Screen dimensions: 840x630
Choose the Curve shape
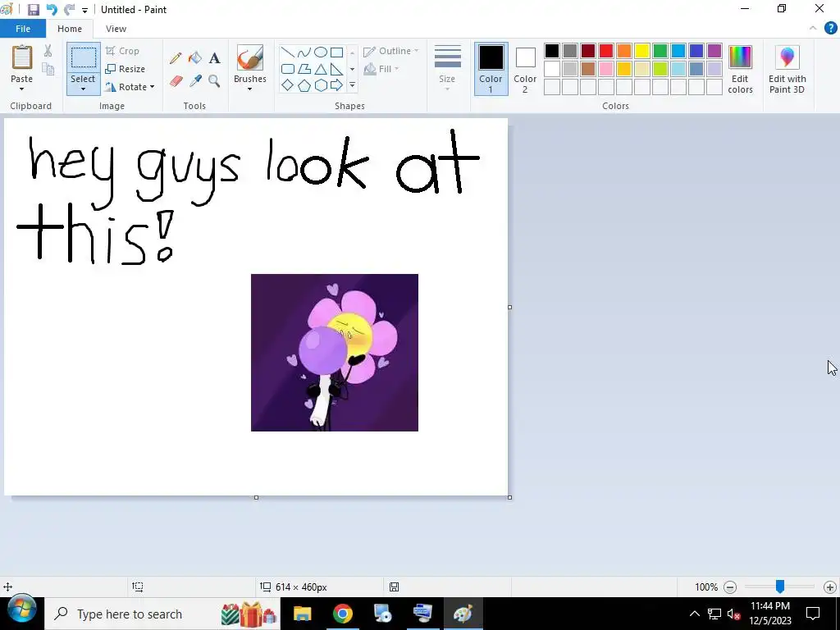[x=304, y=52]
